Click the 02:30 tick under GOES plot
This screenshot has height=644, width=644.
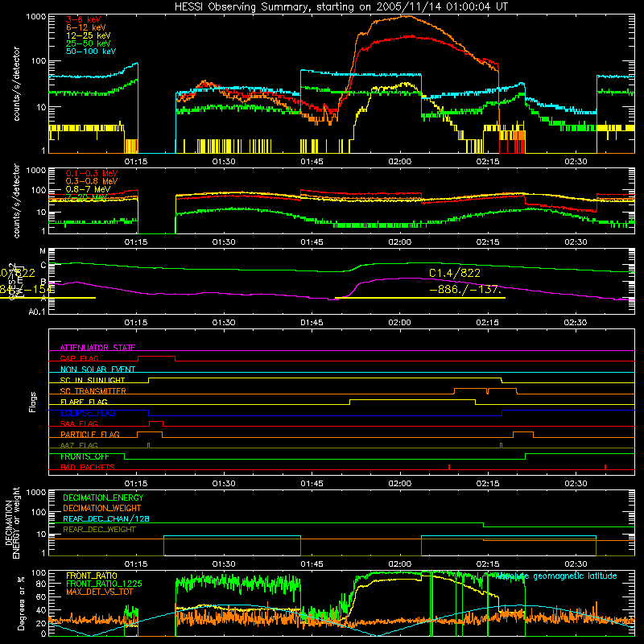[576, 323]
